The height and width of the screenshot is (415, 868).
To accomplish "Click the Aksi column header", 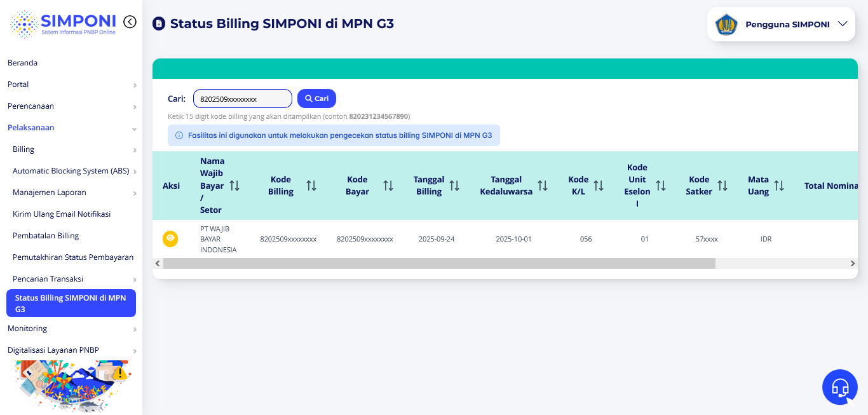I will 172,186.
